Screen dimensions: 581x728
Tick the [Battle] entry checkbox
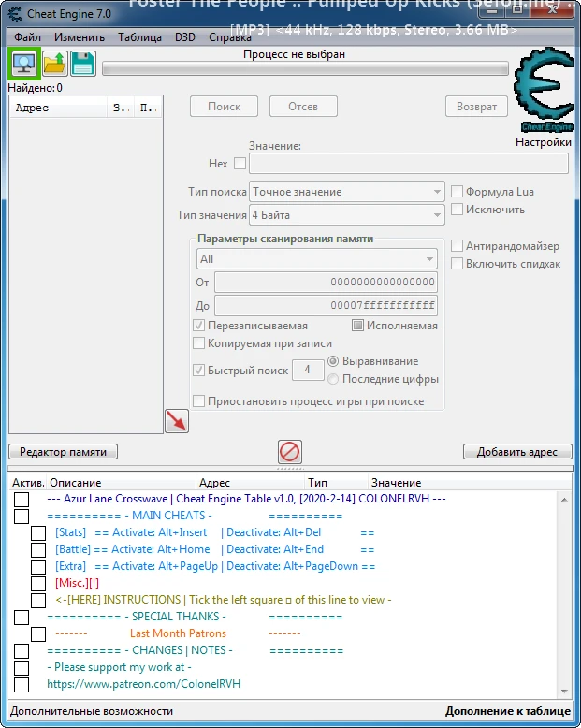click(38, 549)
